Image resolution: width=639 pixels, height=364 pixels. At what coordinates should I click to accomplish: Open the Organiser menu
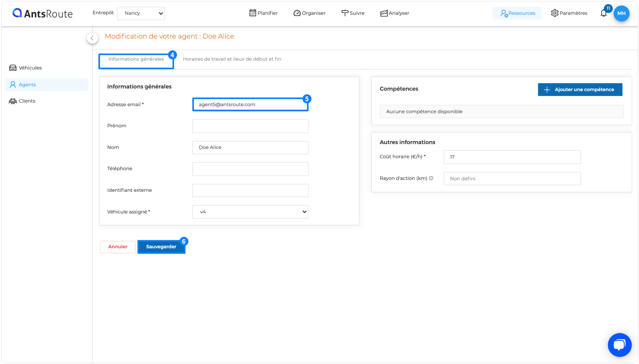(309, 13)
